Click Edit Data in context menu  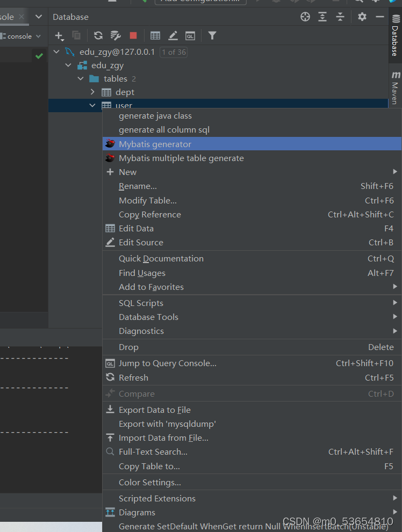coord(252,228)
